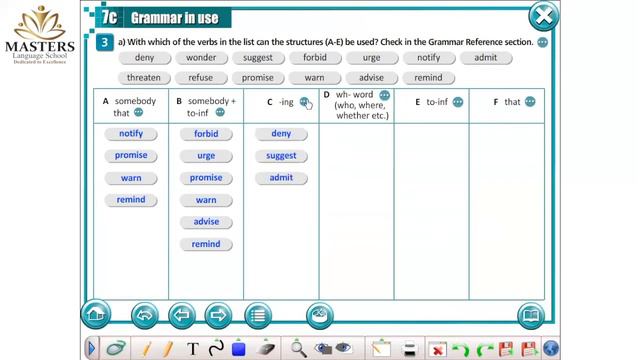Click blue 'promise' answer in column B
This screenshot has height=360, width=640.
tap(206, 178)
